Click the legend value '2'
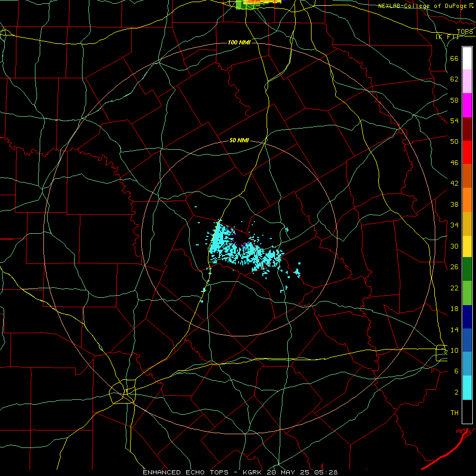Screen dimensions: 476x476 tap(456, 392)
